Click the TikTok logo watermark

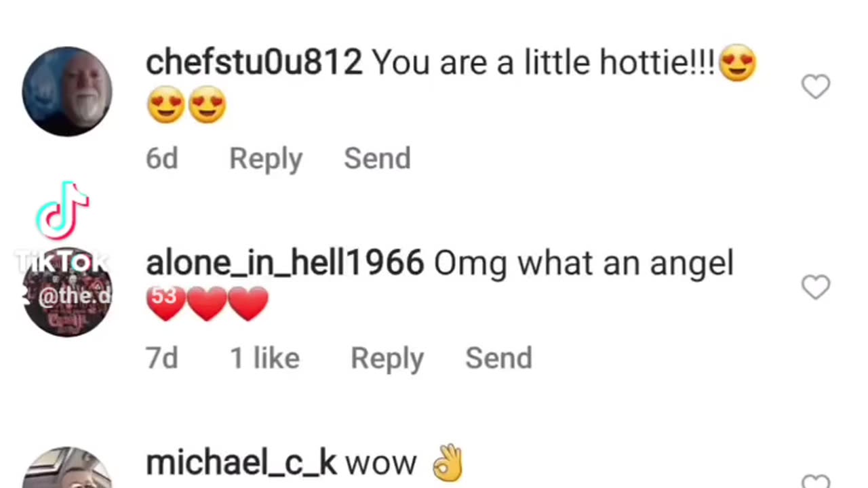(62, 210)
